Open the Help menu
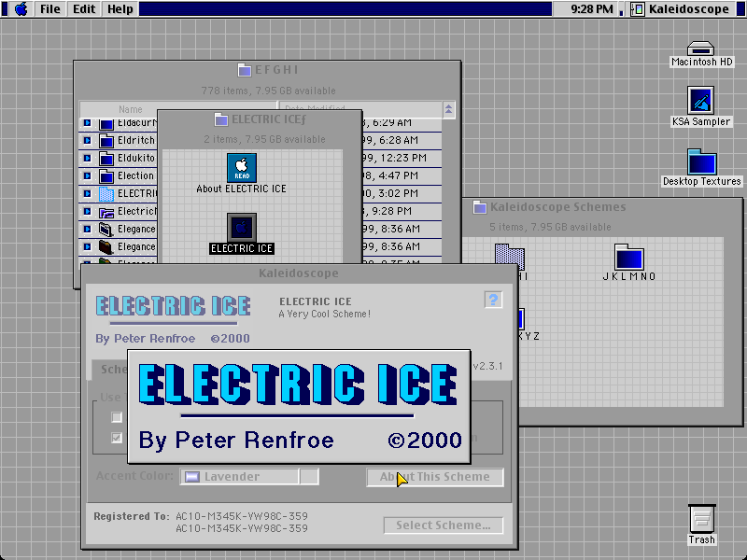747x560 pixels. click(120, 8)
